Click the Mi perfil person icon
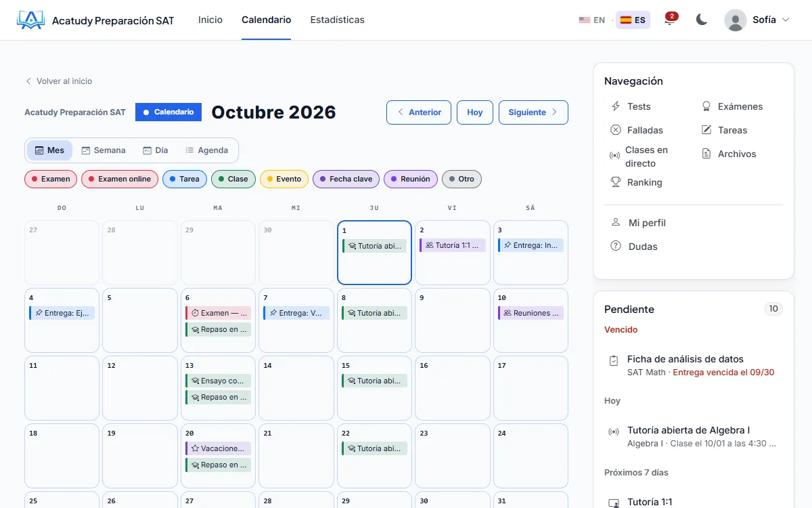Screen dimensions: 812x508 click(616, 222)
